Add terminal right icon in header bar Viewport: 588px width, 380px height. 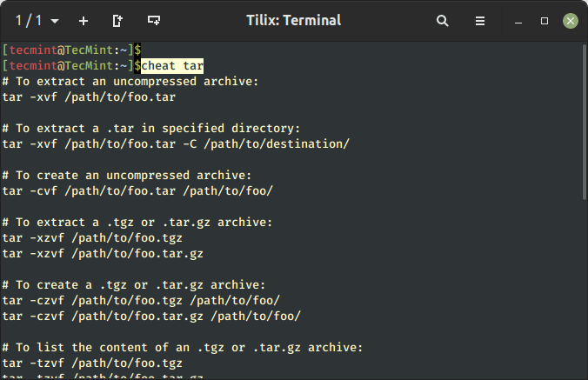coord(118,20)
